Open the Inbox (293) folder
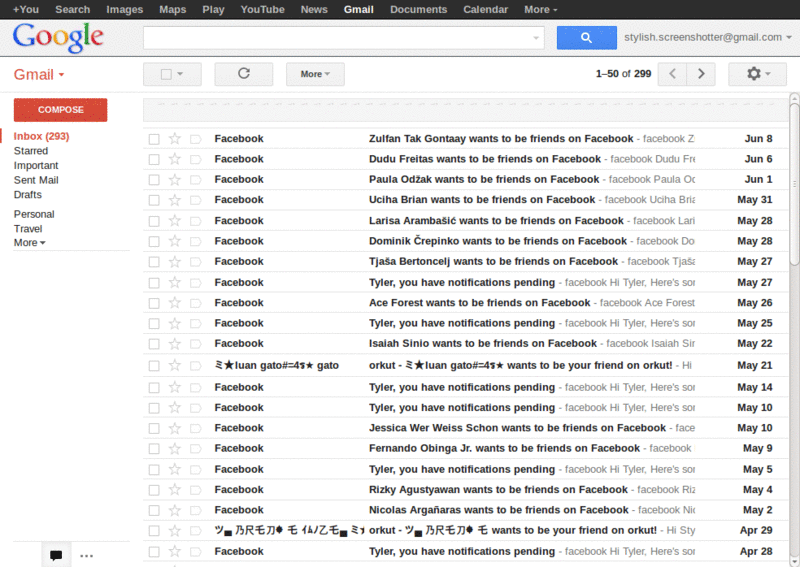800x567 pixels. [41, 136]
